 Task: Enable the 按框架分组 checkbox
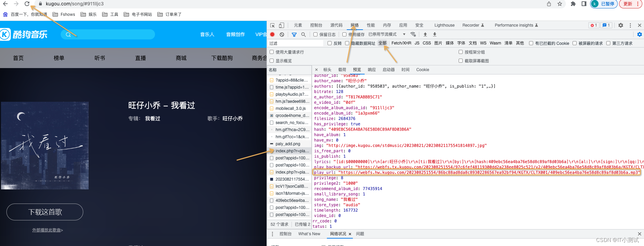461,52
